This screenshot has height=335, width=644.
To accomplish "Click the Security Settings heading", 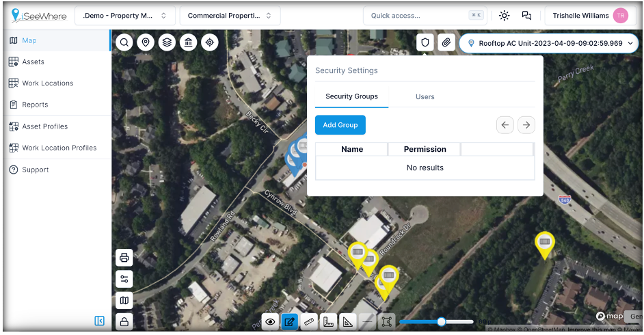I will (x=346, y=70).
